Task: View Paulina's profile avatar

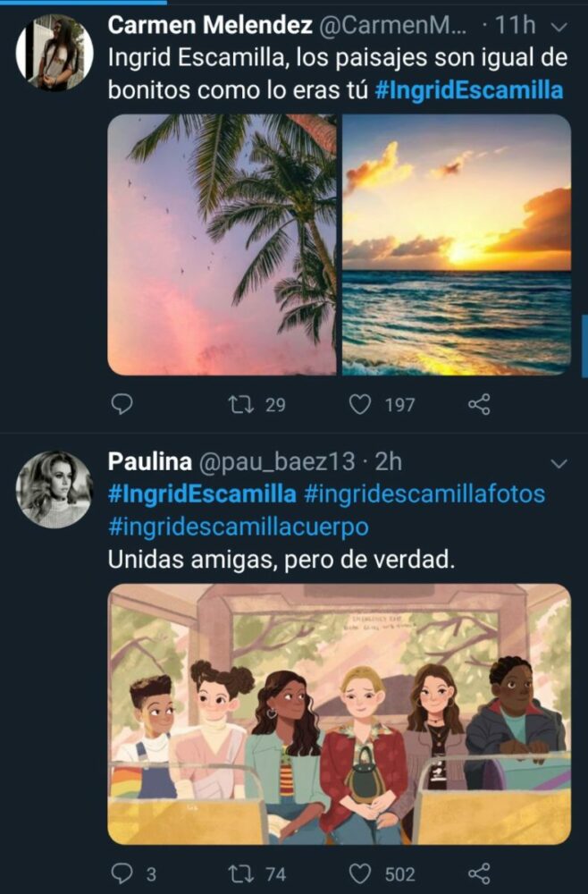Action: (x=55, y=489)
